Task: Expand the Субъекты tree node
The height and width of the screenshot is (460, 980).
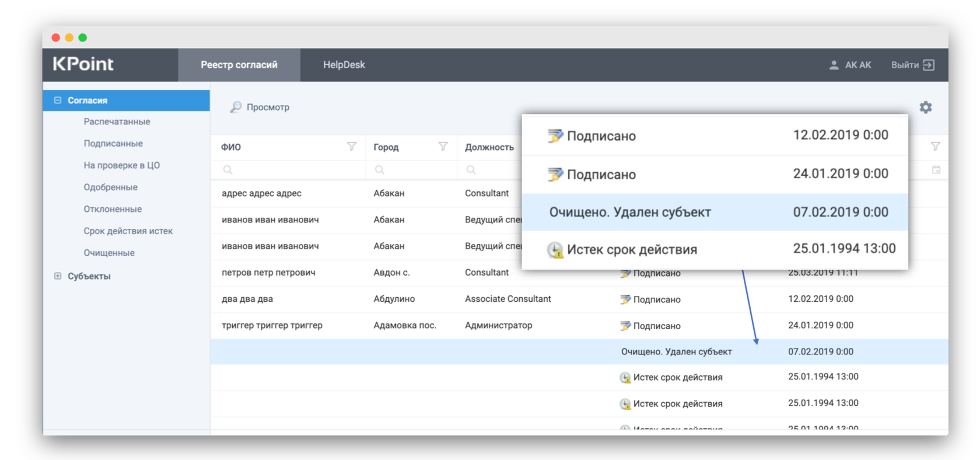Action: point(58,276)
